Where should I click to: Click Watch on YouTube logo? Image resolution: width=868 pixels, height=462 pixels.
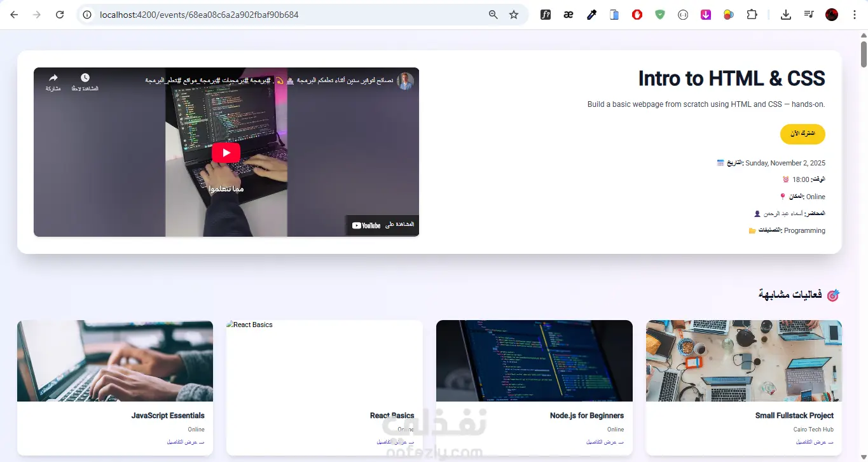(366, 225)
